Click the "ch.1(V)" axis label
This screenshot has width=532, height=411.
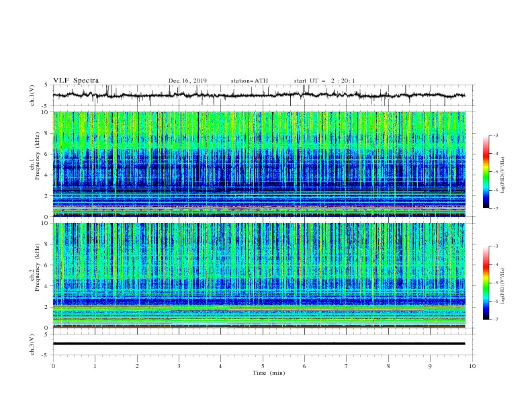(x=32, y=95)
